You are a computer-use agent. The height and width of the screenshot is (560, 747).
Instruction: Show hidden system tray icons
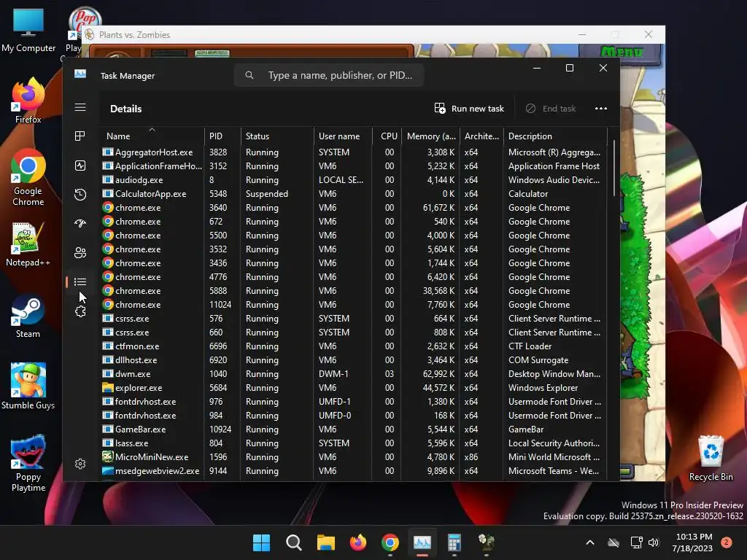(x=589, y=542)
